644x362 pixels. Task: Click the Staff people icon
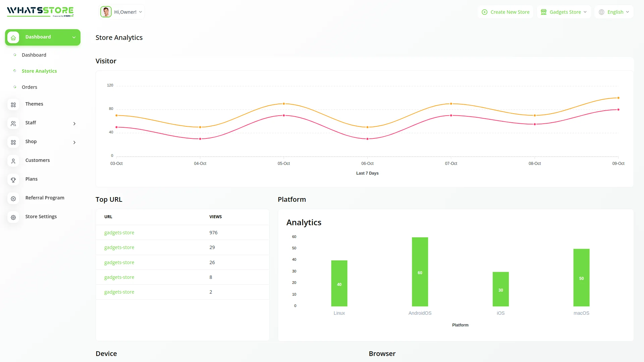pyautogui.click(x=13, y=123)
